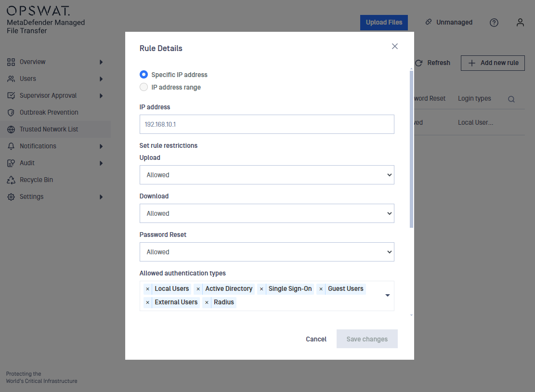Close the Rule Details dialog
The width and height of the screenshot is (535, 392).
tap(395, 46)
